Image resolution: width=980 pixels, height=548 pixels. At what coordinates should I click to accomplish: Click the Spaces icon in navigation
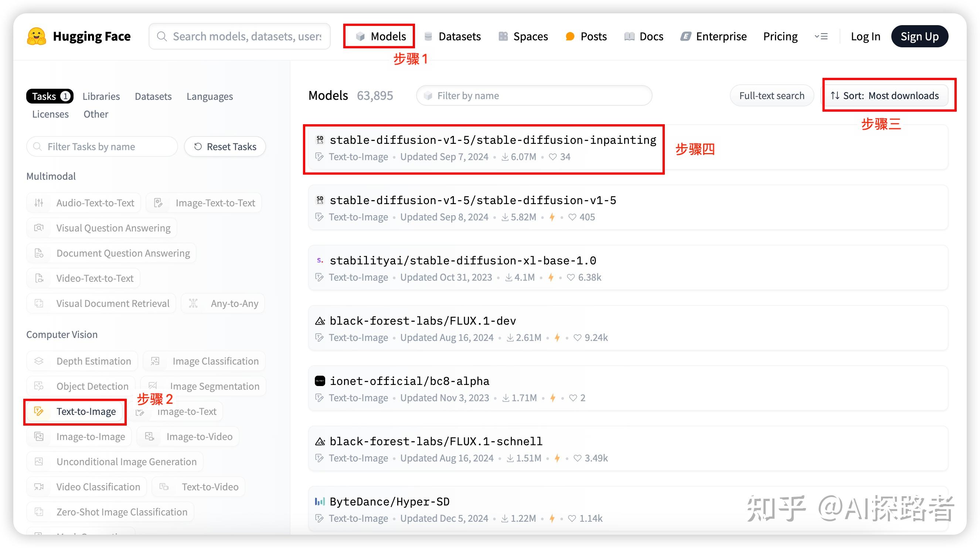pos(503,37)
